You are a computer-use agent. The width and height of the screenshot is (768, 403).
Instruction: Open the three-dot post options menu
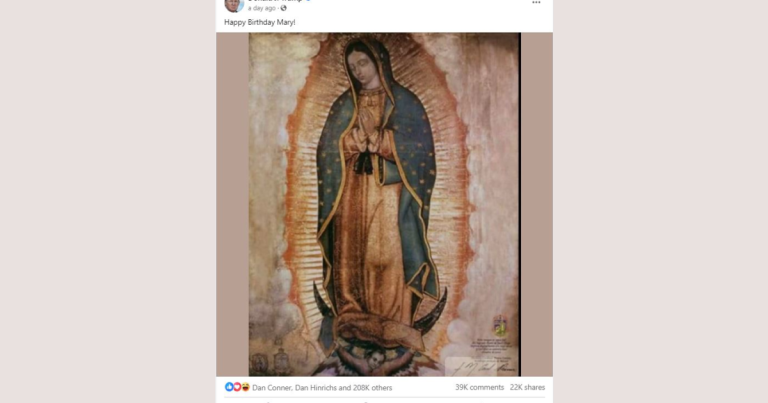(x=536, y=2)
